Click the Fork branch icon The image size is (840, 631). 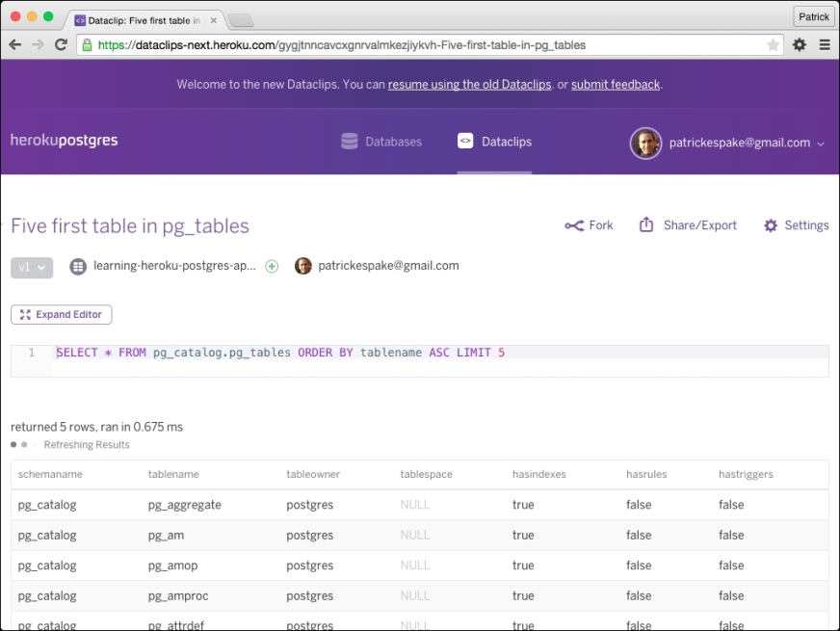(x=574, y=225)
